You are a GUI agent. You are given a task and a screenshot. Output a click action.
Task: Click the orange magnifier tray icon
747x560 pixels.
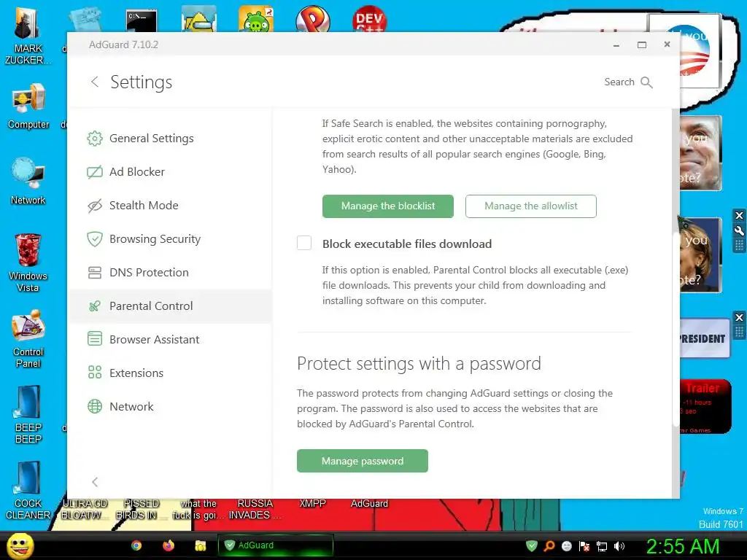point(549,545)
